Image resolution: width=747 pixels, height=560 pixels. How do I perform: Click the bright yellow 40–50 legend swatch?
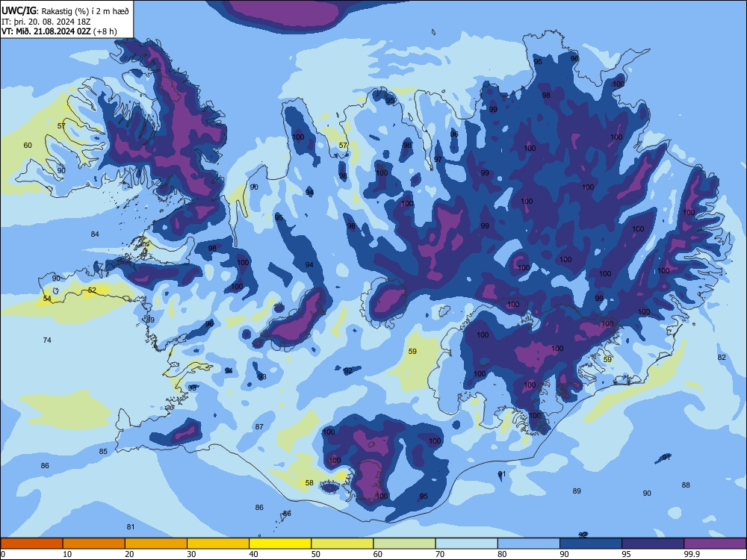click(280, 544)
